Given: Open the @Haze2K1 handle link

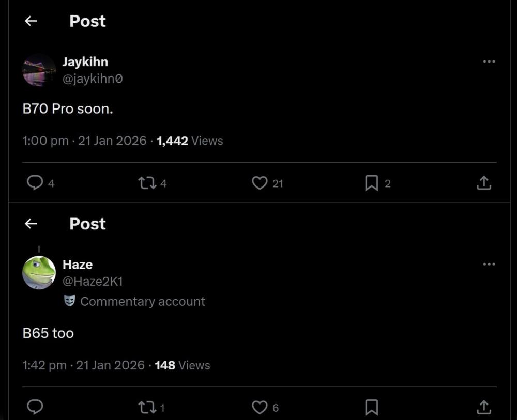Looking at the screenshot, I should [x=93, y=282].
